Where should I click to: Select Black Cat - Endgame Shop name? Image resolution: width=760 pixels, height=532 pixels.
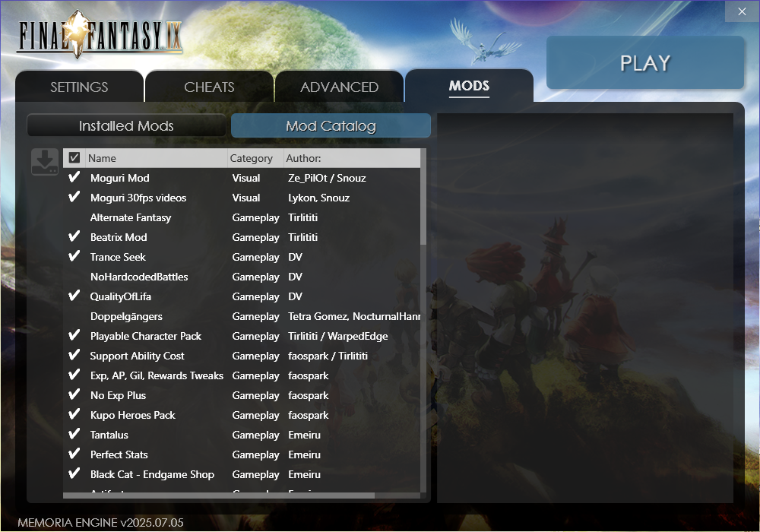pos(152,474)
